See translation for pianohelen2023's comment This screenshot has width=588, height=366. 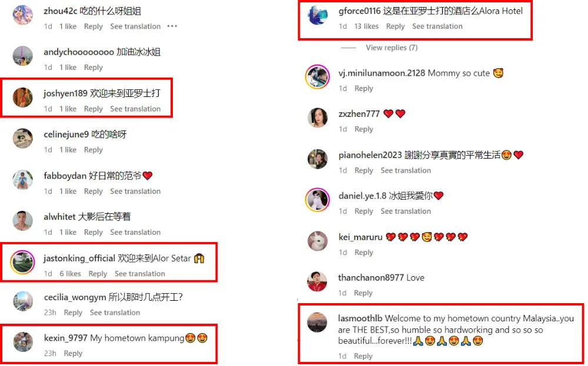(406, 170)
